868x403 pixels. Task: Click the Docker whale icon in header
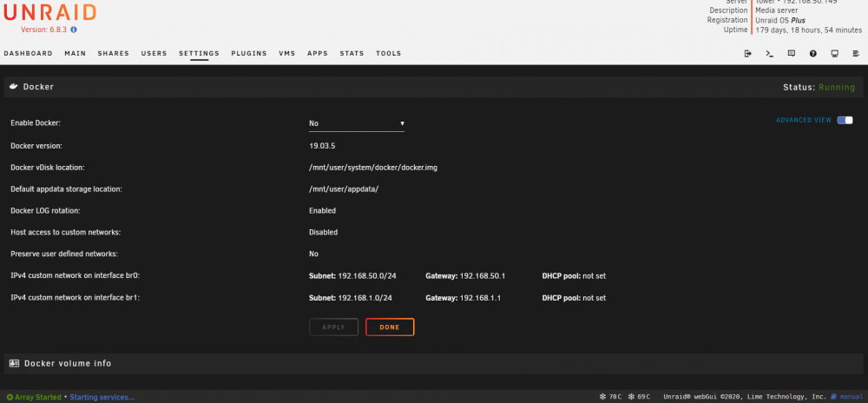click(x=15, y=87)
